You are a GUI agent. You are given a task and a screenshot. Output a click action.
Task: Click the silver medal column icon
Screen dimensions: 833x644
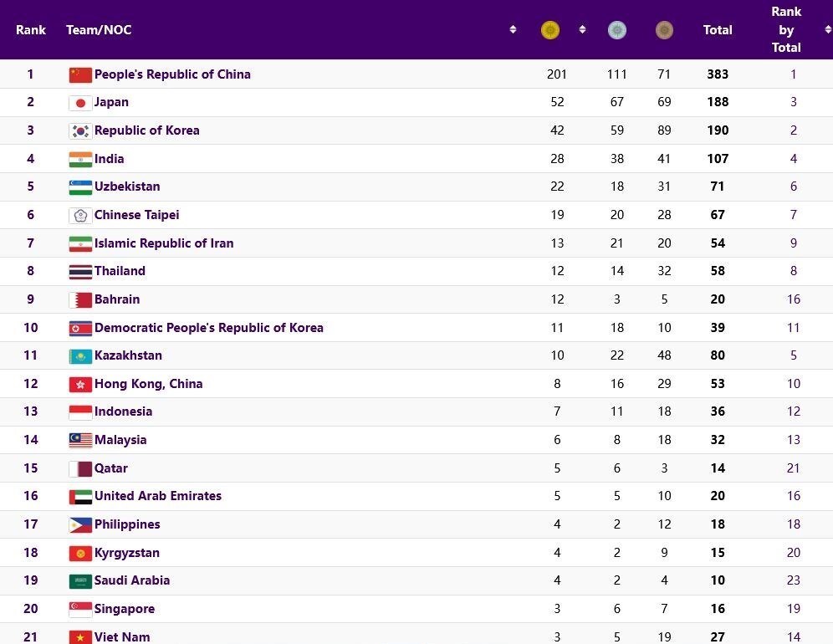pos(617,31)
